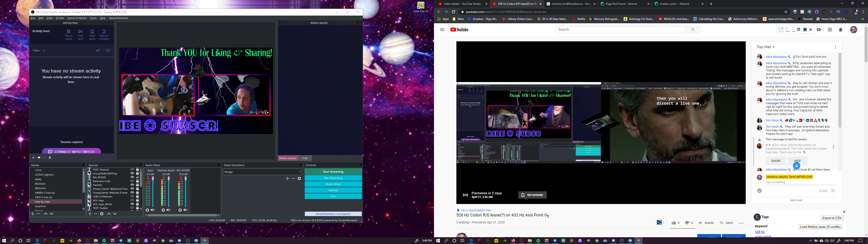Open Mic AT2035 mixer settings gear
The image size is (868, 244).
tap(180, 210)
